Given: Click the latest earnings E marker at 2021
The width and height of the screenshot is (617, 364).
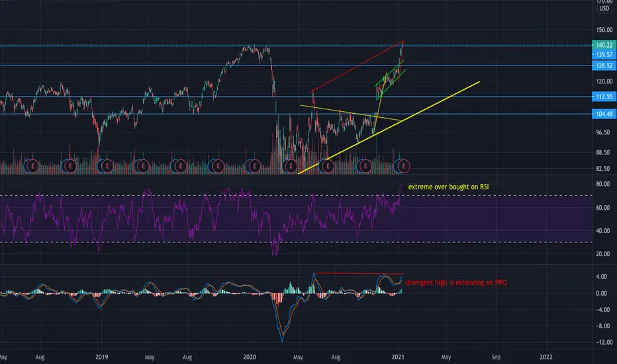Looking at the screenshot, I should pos(403,167).
